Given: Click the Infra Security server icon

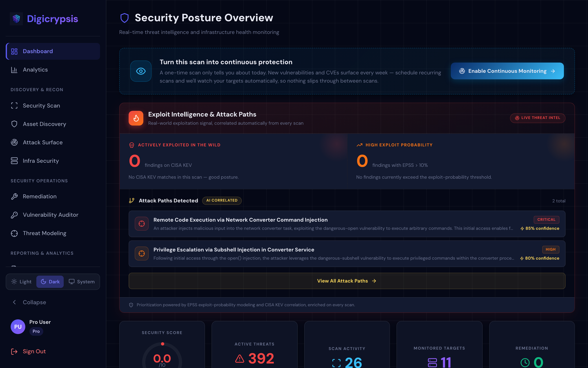Looking at the screenshot, I should coord(14,161).
